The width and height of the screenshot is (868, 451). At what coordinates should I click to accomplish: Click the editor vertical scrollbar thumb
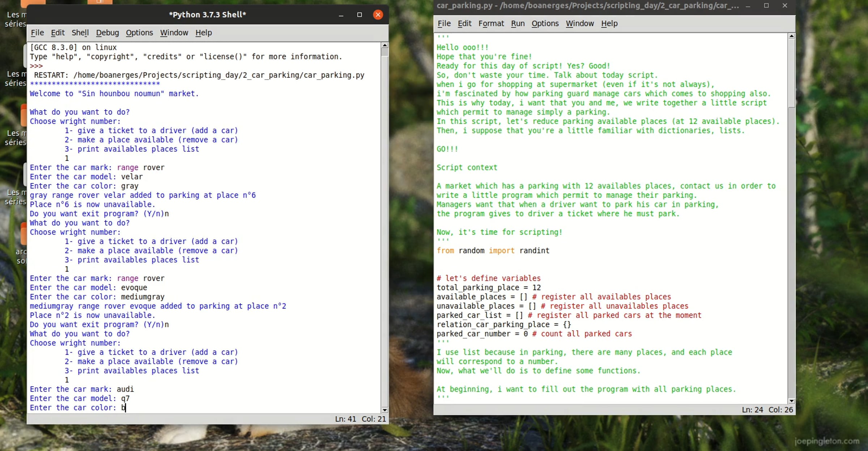(x=792, y=73)
